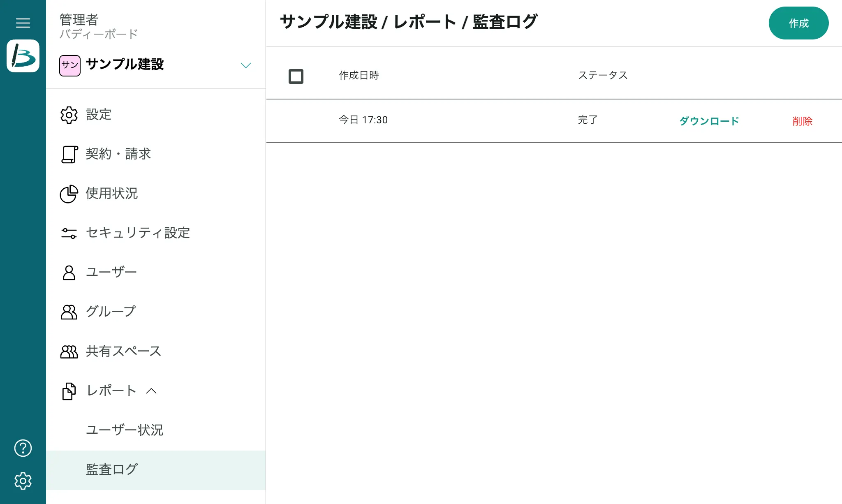The width and height of the screenshot is (842, 504).
Task: Click the サン organization avatar
Action: pos(70,66)
